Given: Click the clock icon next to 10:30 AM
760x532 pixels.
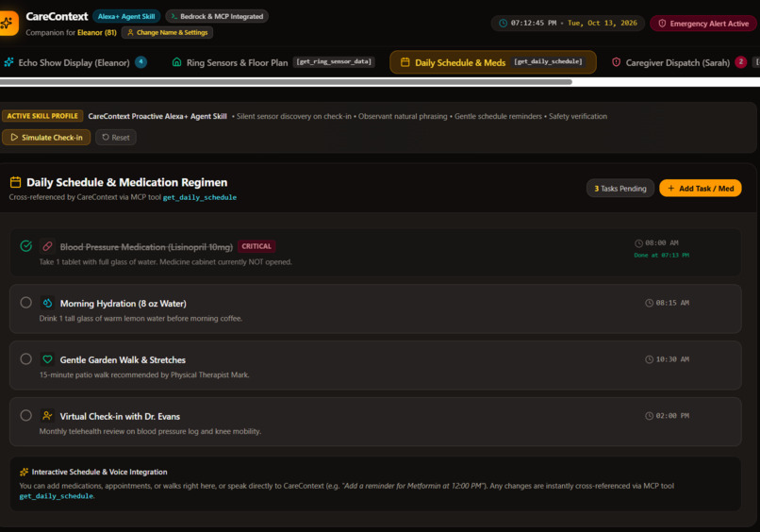Looking at the screenshot, I should pos(649,359).
